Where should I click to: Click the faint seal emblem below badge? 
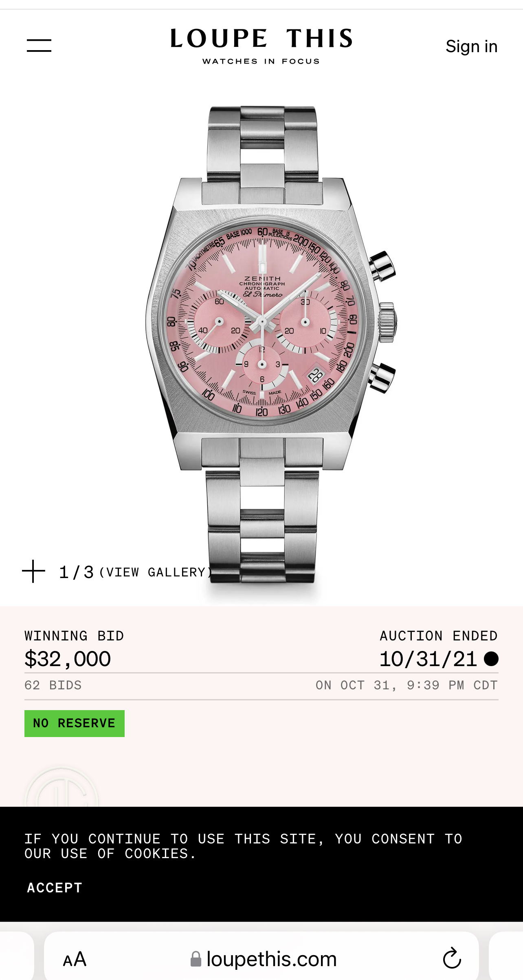[62, 787]
